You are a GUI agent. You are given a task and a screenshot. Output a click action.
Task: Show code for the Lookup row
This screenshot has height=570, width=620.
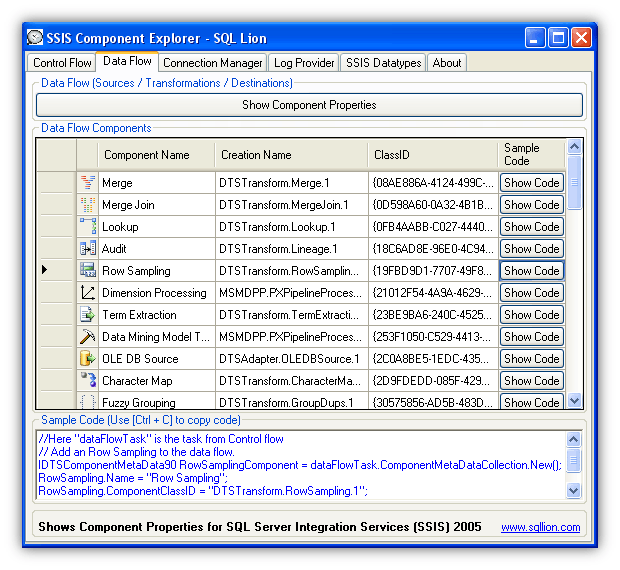point(532,226)
